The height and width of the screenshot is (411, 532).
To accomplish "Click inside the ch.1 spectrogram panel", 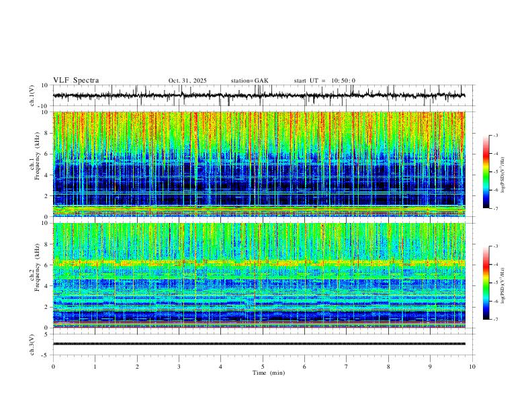I will pos(259,164).
